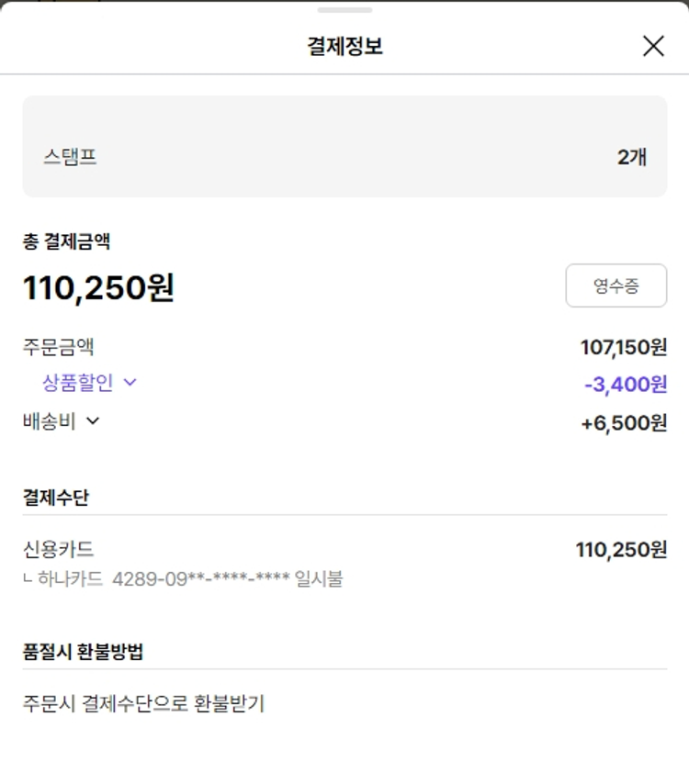The width and height of the screenshot is (689, 784).
Task: Select the 스탬프 label in the gray box
Action: point(70,157)
